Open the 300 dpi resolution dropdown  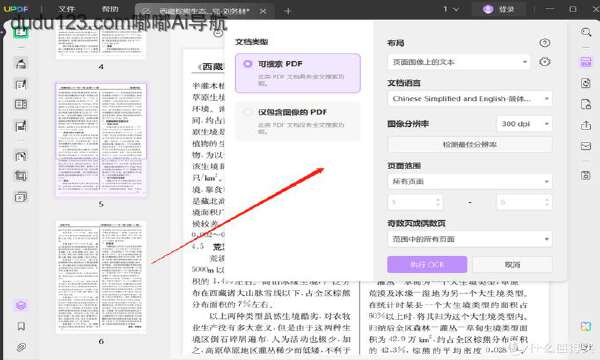(524, 124)
